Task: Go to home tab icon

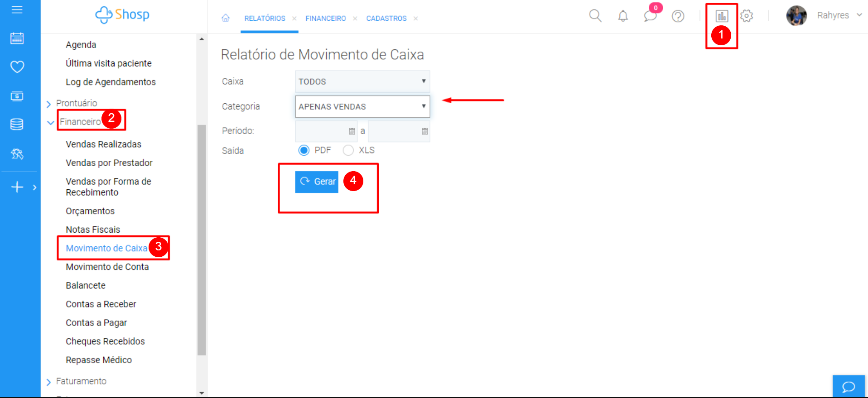Action: [226, 18]
